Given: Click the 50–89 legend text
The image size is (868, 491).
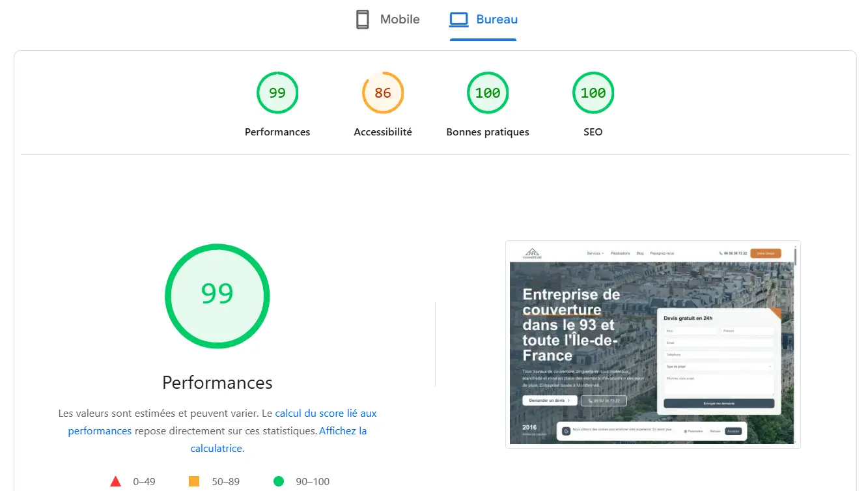Looking at the screenshot, I should [225, 482].
